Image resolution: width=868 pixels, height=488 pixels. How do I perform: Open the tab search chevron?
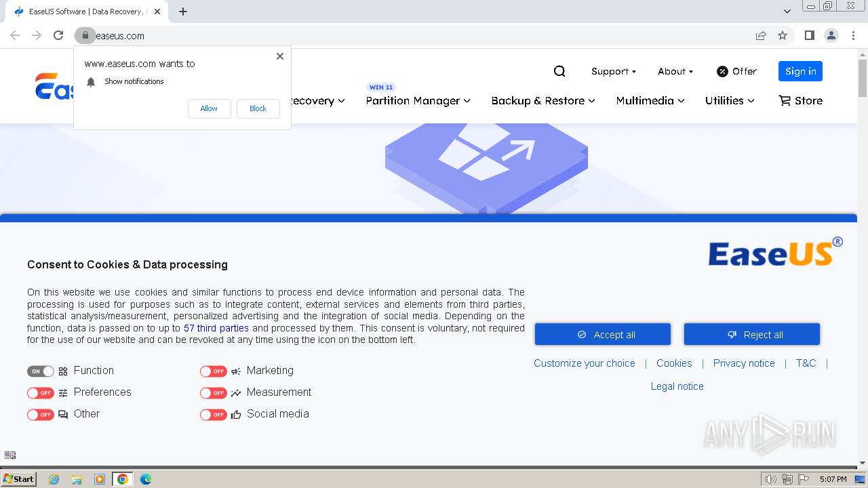(x=787, y=12)
